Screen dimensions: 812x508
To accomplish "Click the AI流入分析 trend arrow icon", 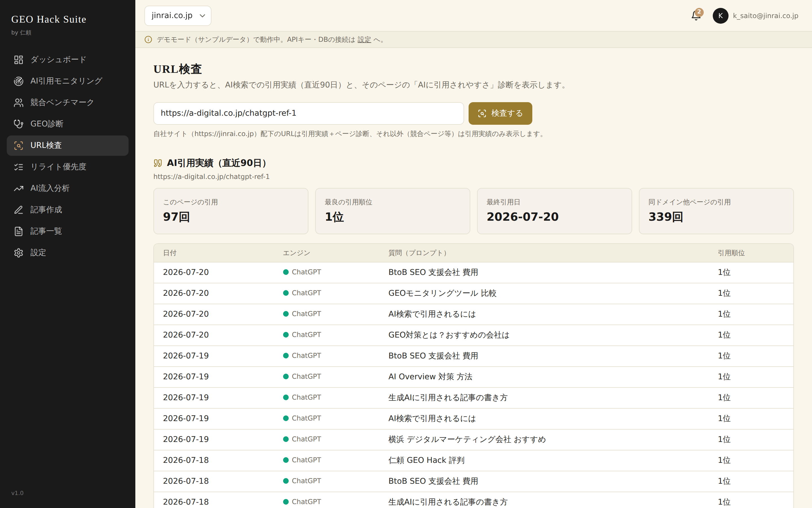I will point(18,189).
